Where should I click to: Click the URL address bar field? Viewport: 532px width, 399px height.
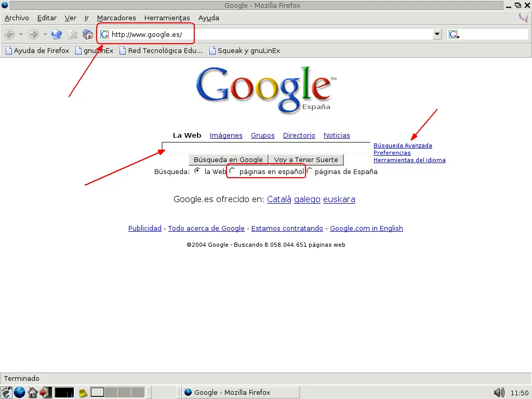coord(267,34)
